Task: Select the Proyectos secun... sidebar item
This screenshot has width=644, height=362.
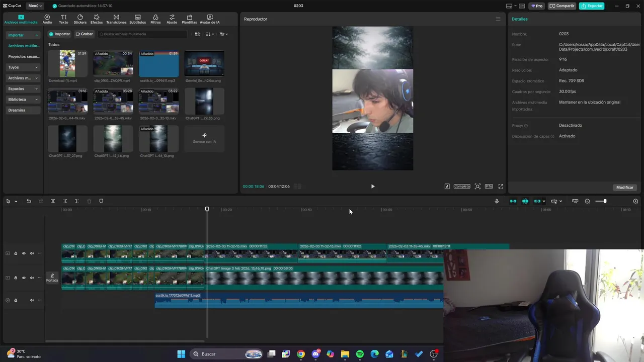Action: 23,57
